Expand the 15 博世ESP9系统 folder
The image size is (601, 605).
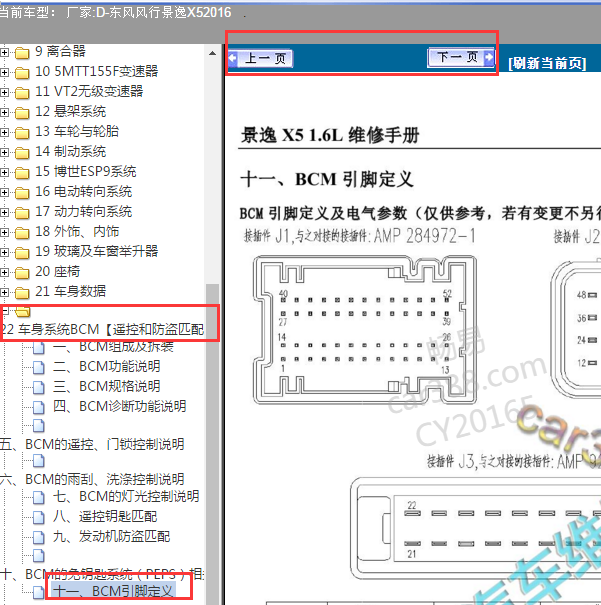pos(4,172)
